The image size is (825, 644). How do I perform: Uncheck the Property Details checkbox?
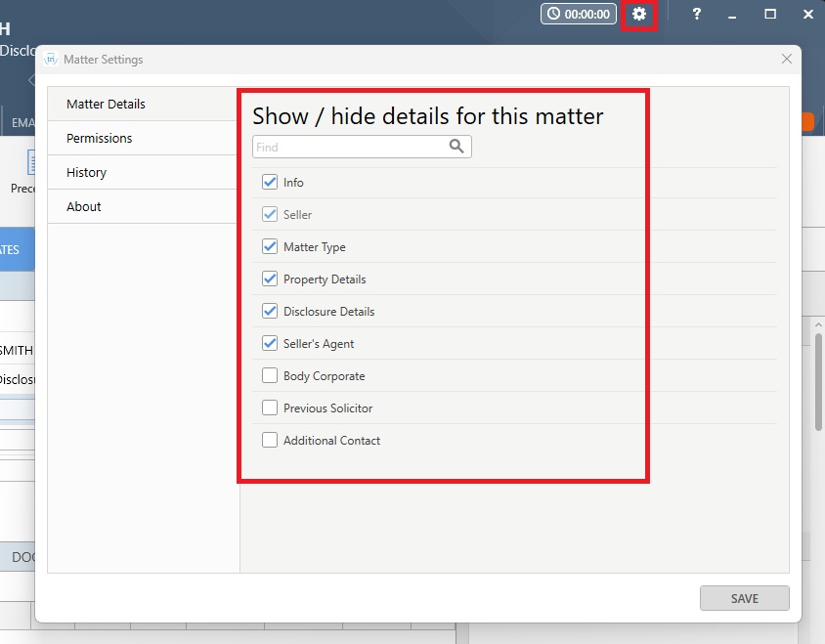pos(270,279)
